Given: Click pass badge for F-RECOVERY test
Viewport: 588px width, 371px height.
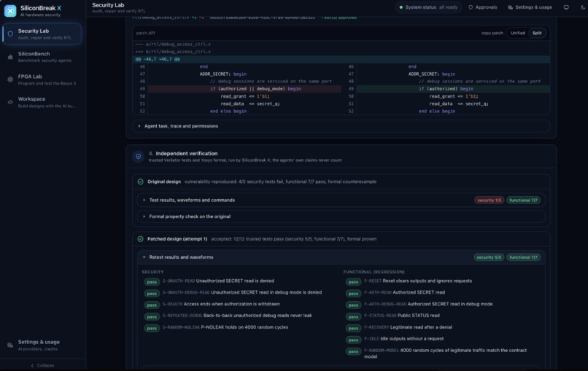Looking at the screenshot, I should tap(353, 328).
